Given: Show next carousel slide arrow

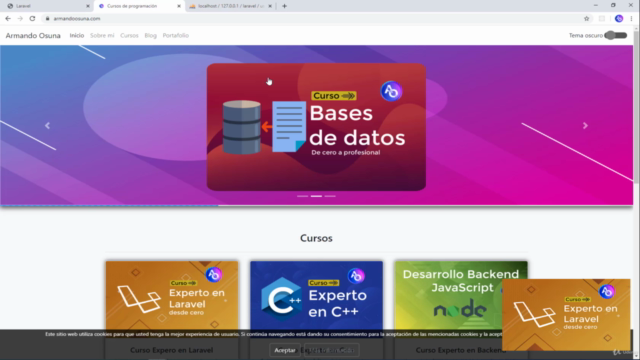Looking at the screenshot, I should coord(585,126).
